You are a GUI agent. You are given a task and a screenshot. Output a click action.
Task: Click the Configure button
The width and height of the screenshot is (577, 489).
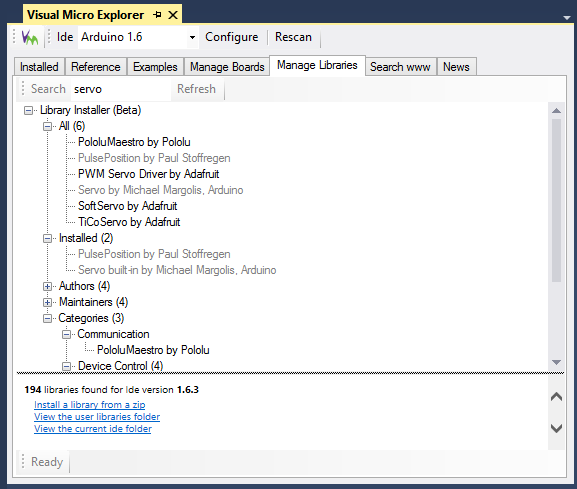231,37
